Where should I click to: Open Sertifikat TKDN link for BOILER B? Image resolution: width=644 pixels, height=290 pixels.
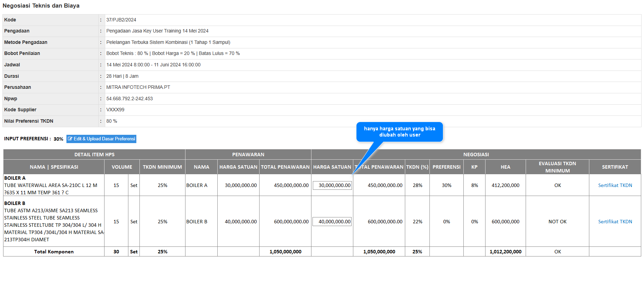[615, 222]
